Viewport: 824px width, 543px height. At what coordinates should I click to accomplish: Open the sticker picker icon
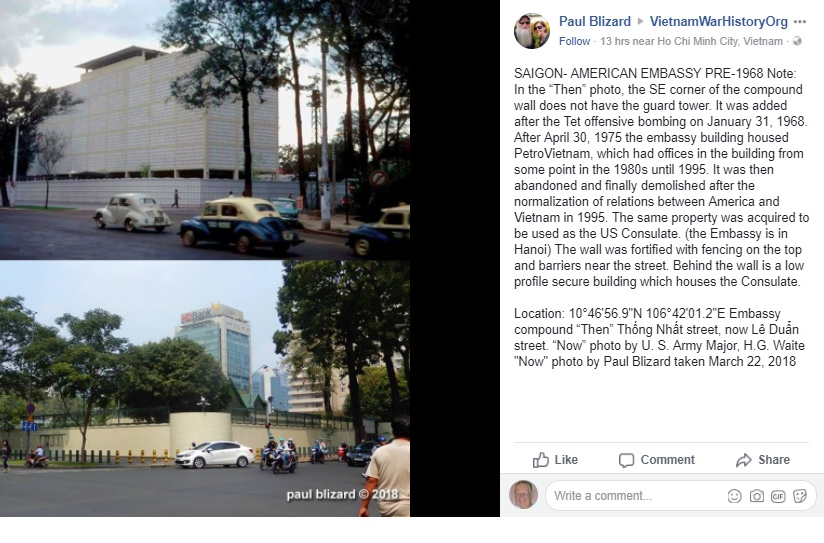800,496
